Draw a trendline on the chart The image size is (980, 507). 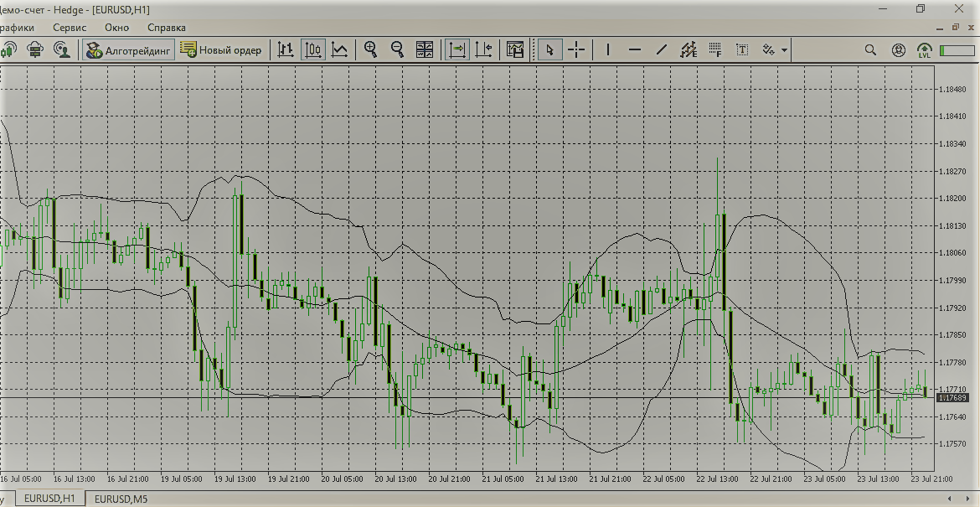661,49
